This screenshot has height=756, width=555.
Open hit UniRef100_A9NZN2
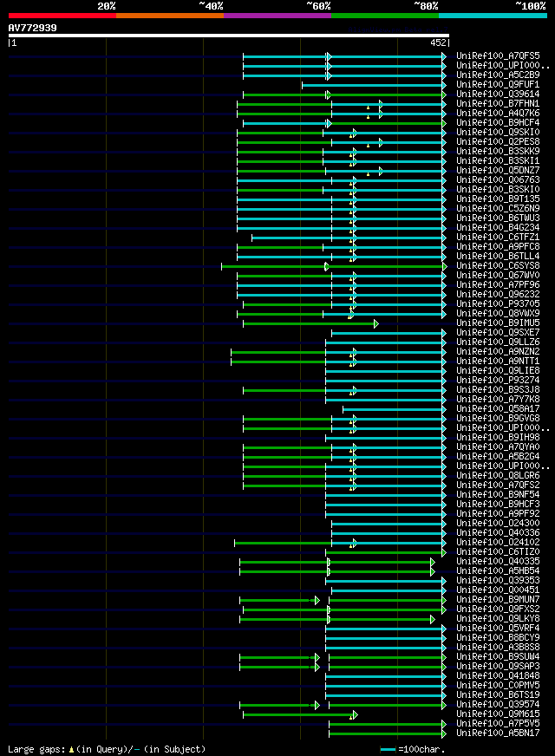coord(498,352)
